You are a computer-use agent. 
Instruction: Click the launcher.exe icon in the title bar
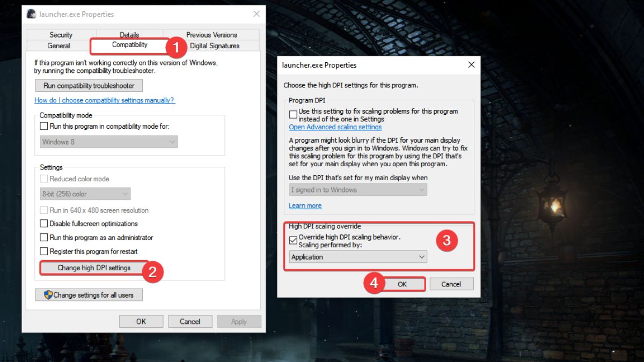[x=31, y=14]
